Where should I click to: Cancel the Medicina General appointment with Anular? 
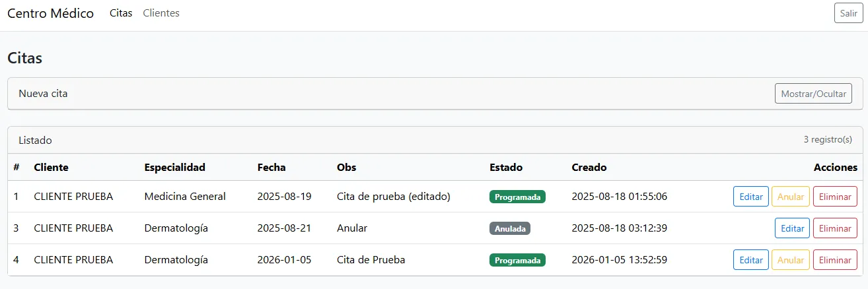click(790, 197)
